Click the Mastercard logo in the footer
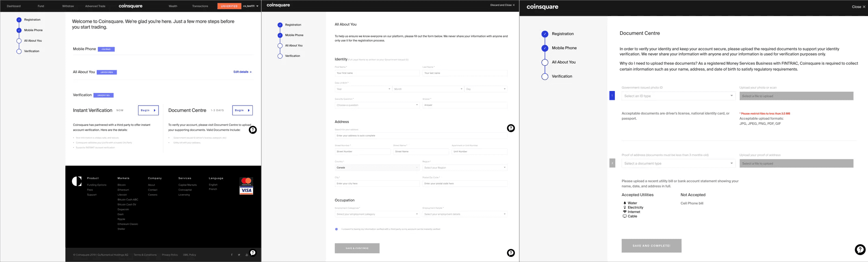Screen dimensions: 868x262 point(246,182)
